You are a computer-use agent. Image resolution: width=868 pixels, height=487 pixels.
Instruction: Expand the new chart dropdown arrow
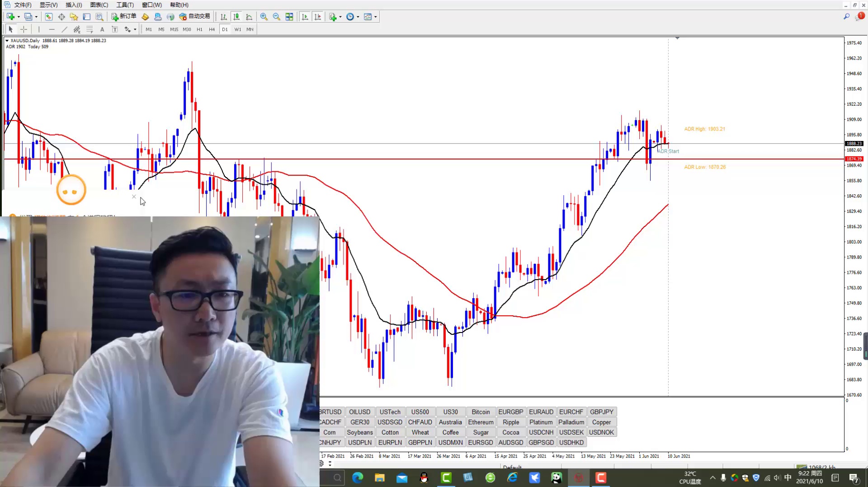(19, 17)
